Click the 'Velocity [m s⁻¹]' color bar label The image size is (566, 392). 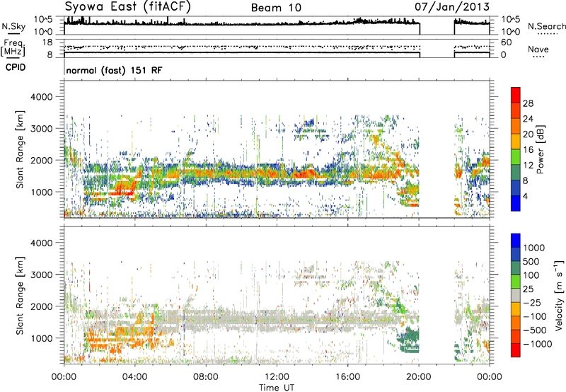click(559, 295)
